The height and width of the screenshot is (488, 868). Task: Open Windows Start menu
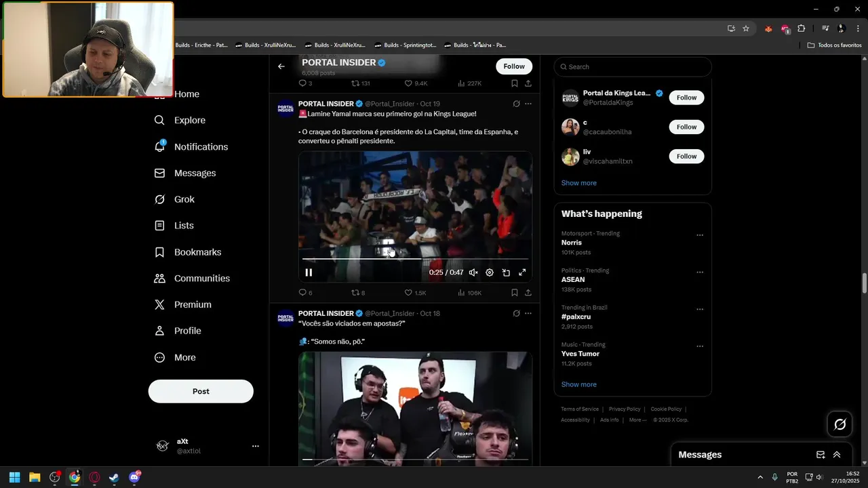click(x=14, y=477)
